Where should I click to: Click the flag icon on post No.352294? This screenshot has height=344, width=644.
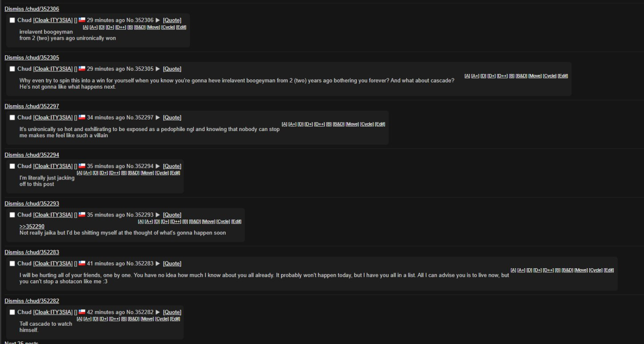point(82,166)
